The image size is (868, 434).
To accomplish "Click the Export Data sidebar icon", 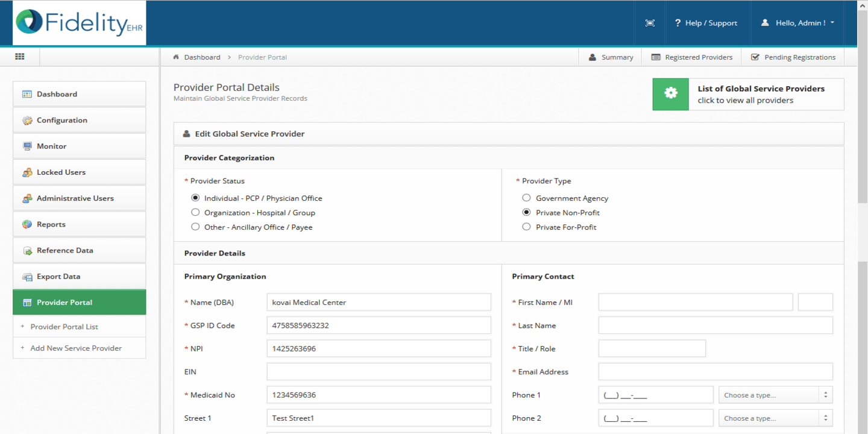I will point(27,277).
